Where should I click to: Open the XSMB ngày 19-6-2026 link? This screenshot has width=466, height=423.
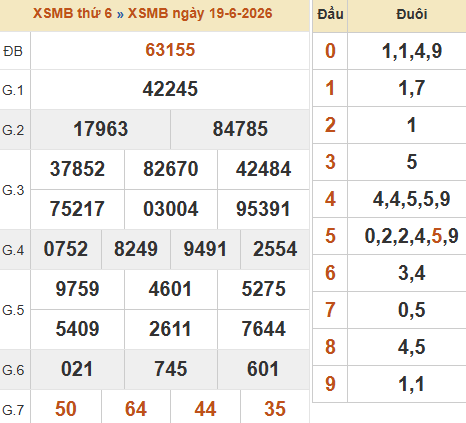point(200,14)
